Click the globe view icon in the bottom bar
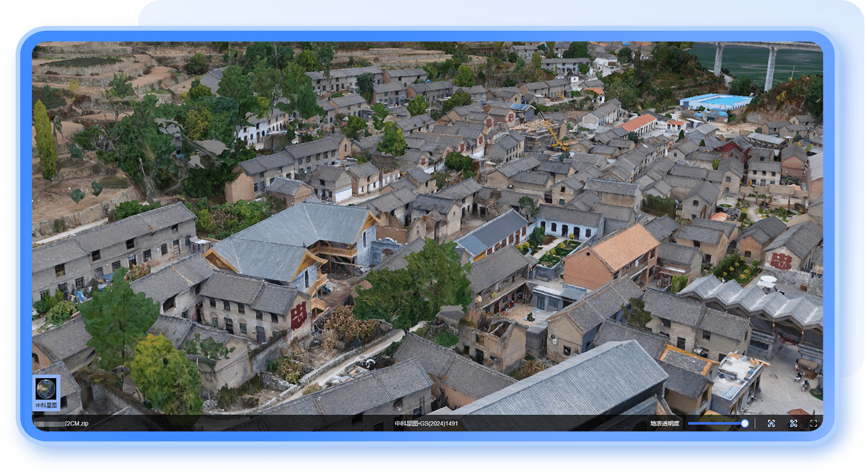 tap(793, 423)
